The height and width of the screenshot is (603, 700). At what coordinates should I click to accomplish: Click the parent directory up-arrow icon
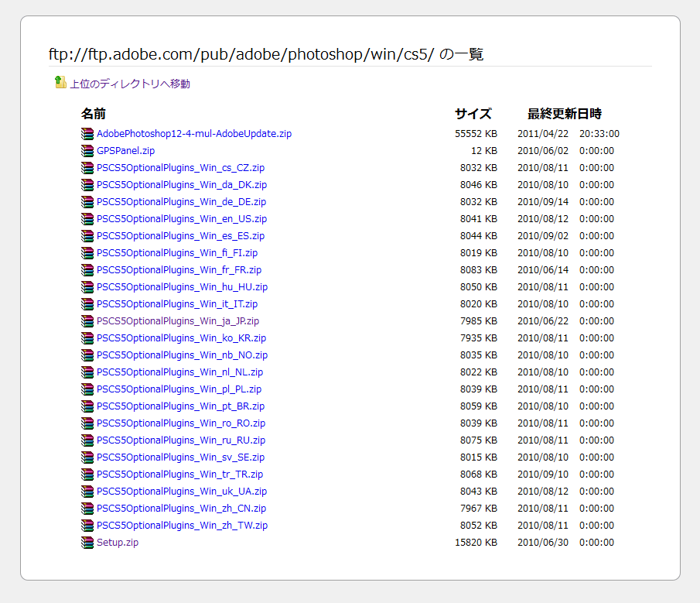pyautogui.click(x=60, y=82)
